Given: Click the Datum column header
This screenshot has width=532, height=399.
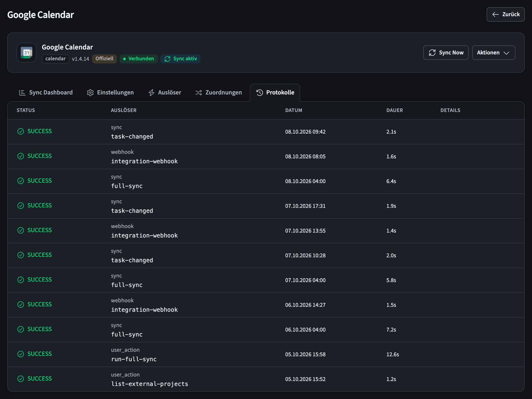Looking at the screenshot, I should click(294, 110).
